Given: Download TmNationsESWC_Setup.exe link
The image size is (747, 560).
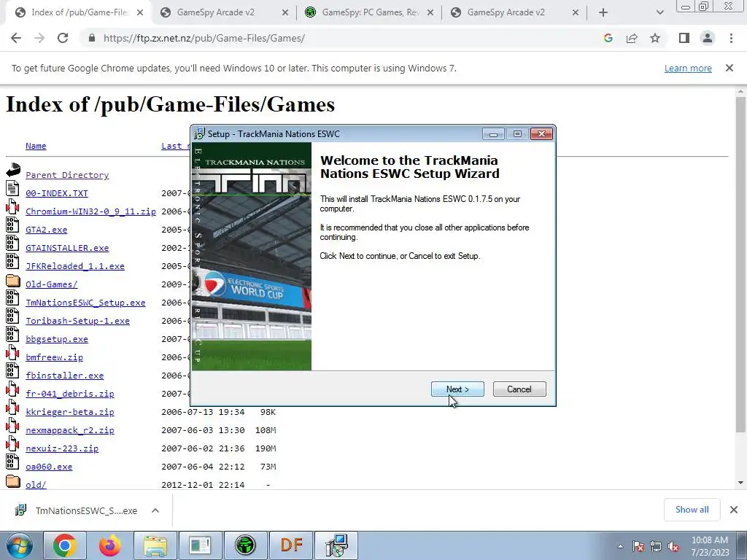Looking at the screenshot, I should (85, 303).
